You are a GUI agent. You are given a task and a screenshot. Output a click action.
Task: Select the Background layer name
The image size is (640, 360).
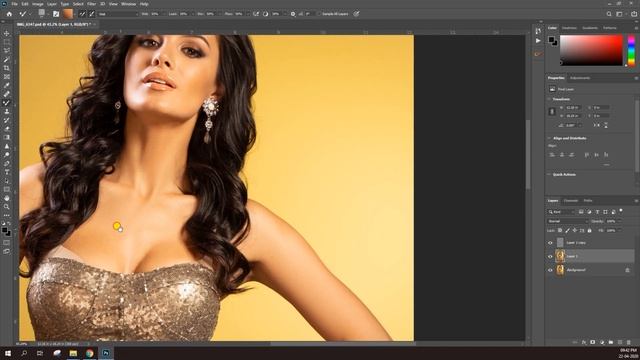pos(576,270)
